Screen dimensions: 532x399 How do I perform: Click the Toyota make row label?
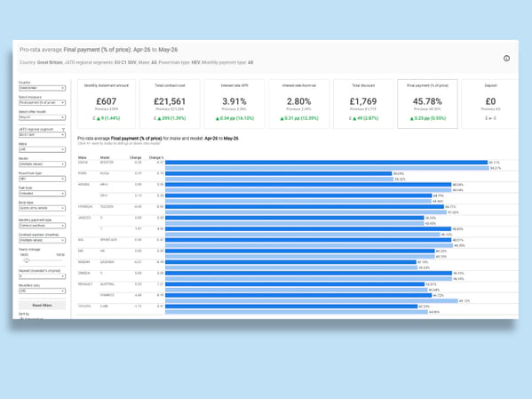[84, 307]
